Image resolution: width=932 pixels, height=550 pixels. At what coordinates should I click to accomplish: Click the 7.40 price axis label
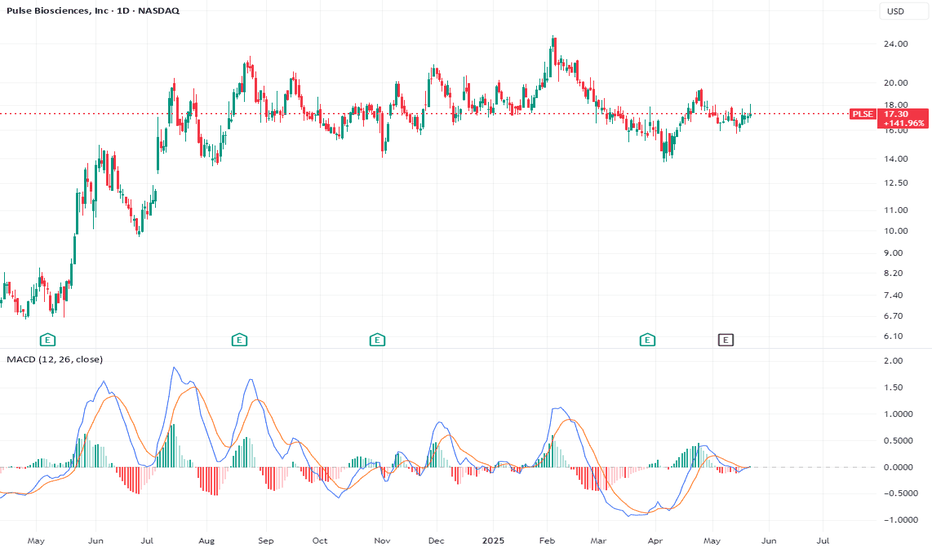pyautogui.click(x=893, y=295)
